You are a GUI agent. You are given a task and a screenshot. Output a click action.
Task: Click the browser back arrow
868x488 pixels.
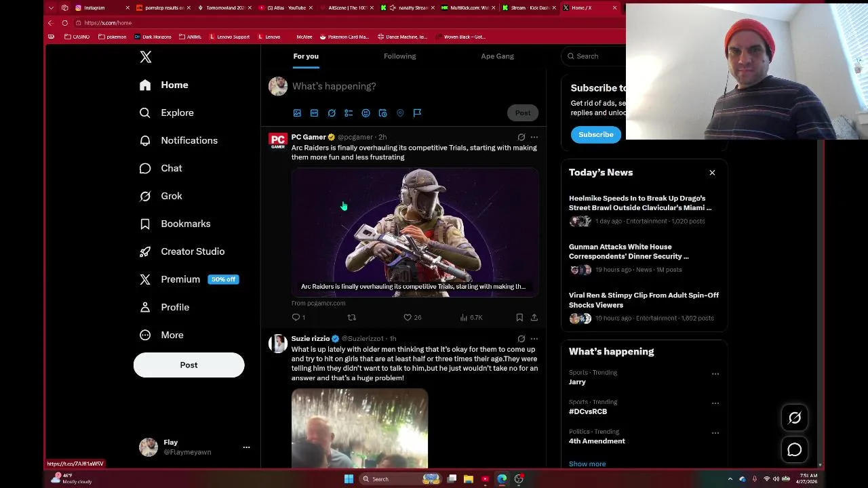(50, 22)
